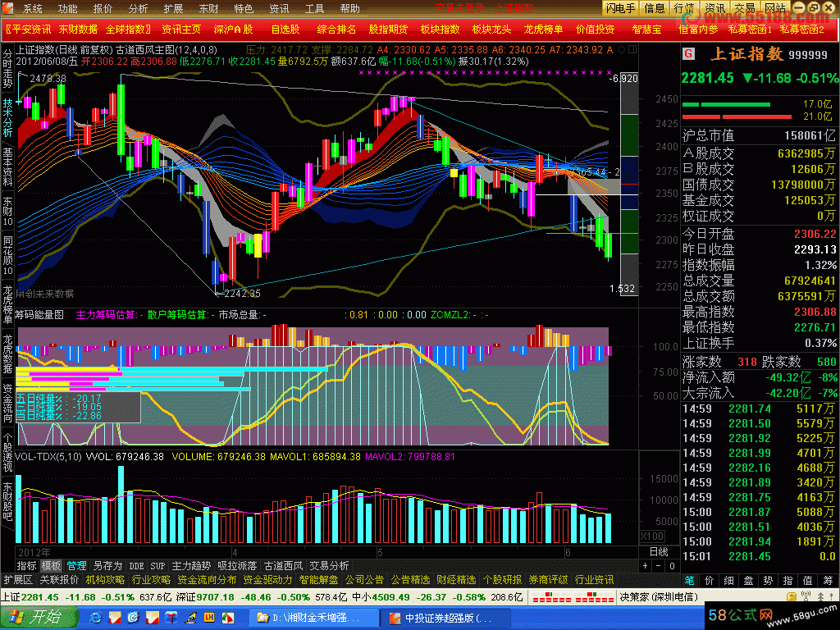Click the yellow scroll icon in status bar
840x630 pixels.
tap(792, 596)
